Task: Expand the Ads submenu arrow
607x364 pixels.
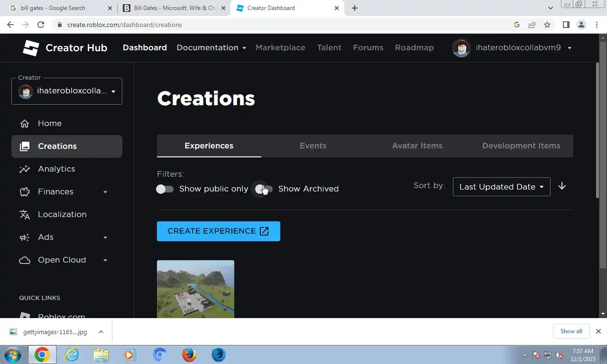Action: click(x=105, y=237)
